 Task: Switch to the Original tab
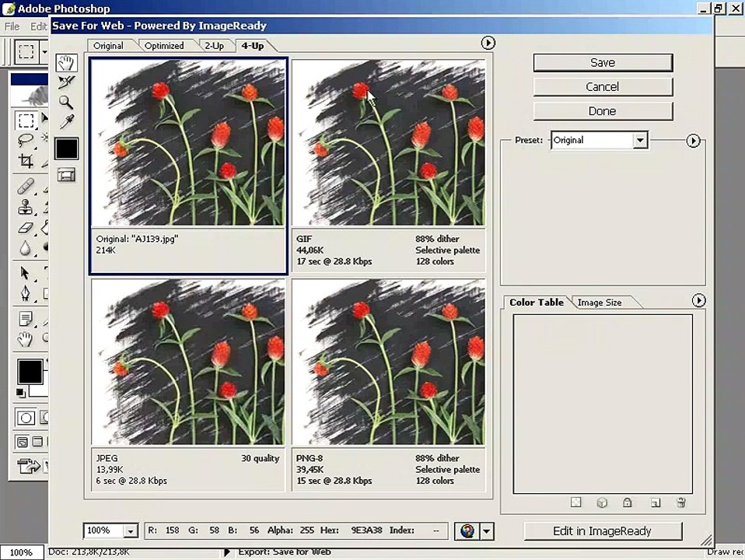(x=108, y=46)
